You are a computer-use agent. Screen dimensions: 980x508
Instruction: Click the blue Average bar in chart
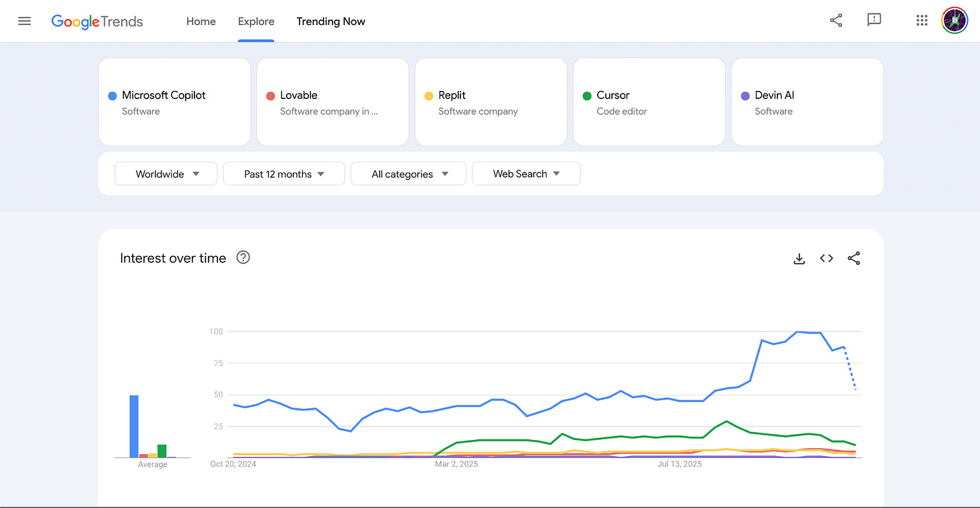[134, 426]
